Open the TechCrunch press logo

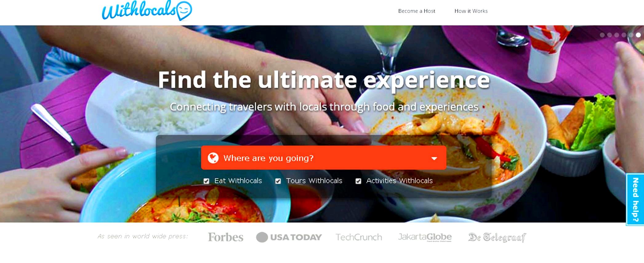[359, 237]
